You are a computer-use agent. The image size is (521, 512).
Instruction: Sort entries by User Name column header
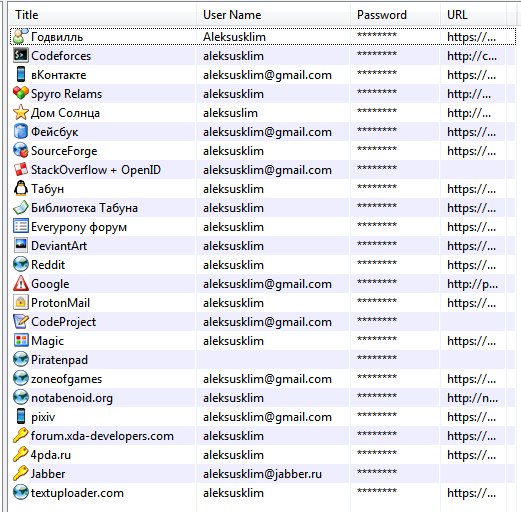(273, 15)
